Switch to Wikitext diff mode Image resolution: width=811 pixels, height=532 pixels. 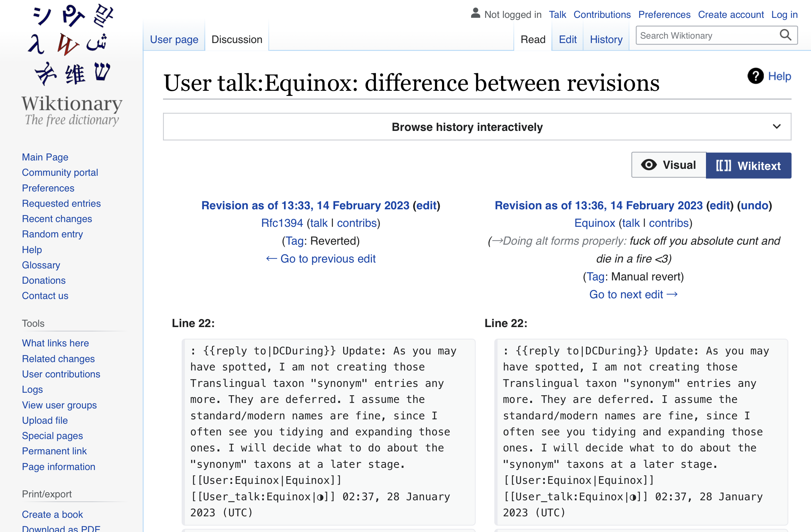pos(748,166)
